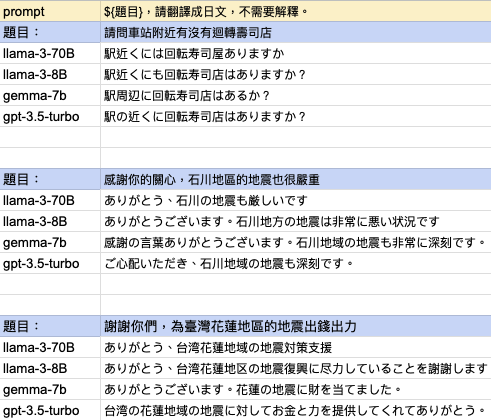Select the question cell 感謝你的關心，石川地區的地震也很嚴重
Viewport: 491px width, 420px height.
click(x=296, y=179)
